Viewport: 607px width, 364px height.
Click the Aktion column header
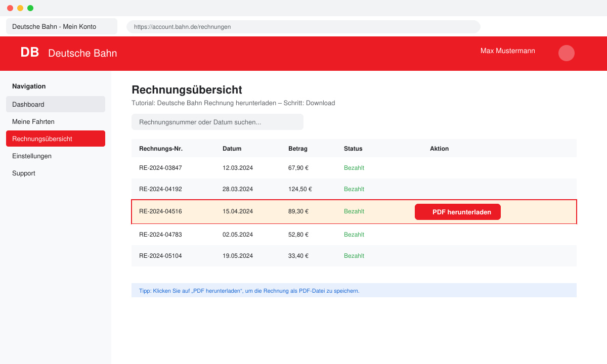pos(440,149)
